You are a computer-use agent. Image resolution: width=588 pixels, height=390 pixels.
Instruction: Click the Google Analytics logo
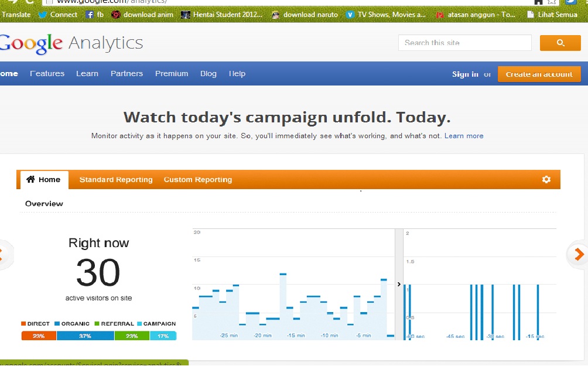pos(70,43)
